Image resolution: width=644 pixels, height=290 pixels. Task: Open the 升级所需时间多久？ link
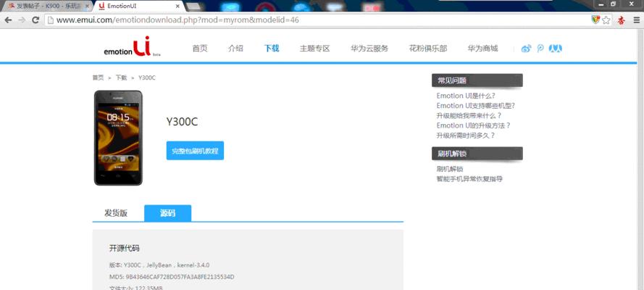(466, 135)
